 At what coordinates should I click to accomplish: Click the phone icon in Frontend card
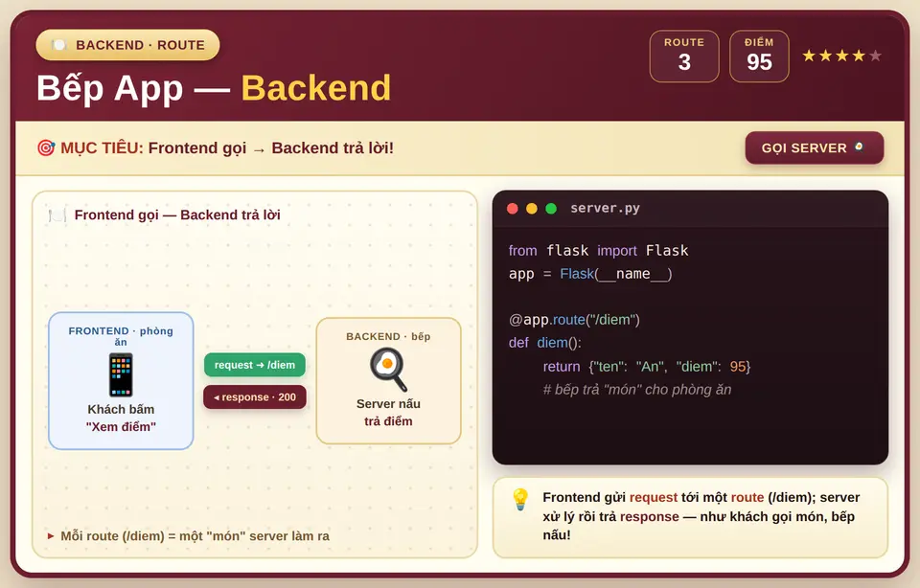121,375
